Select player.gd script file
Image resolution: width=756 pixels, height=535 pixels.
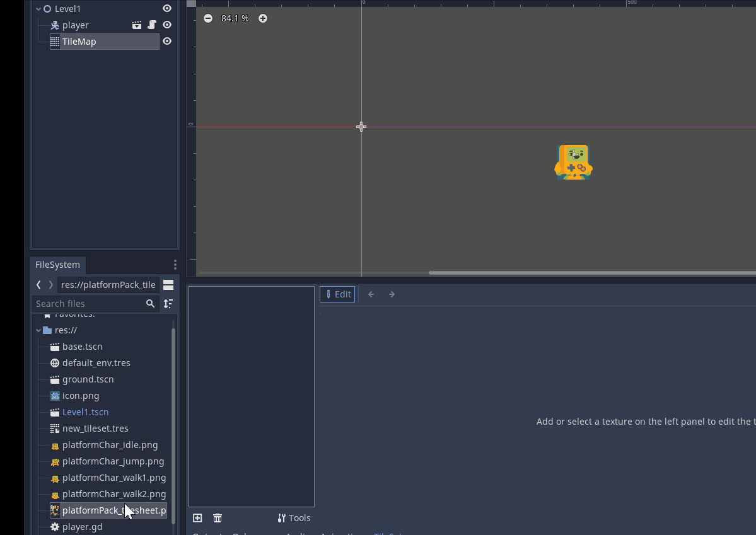[x=82, y=527]
